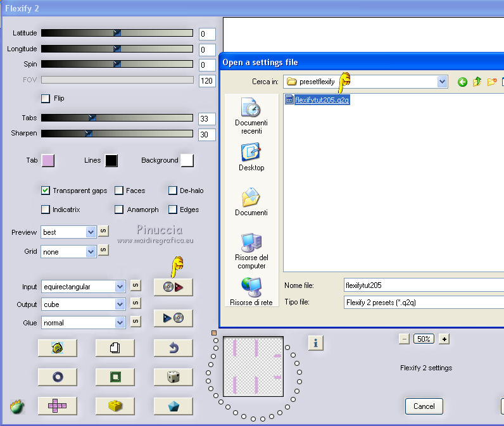Uncheck Transparent gaps

click(x=46, y=191)
